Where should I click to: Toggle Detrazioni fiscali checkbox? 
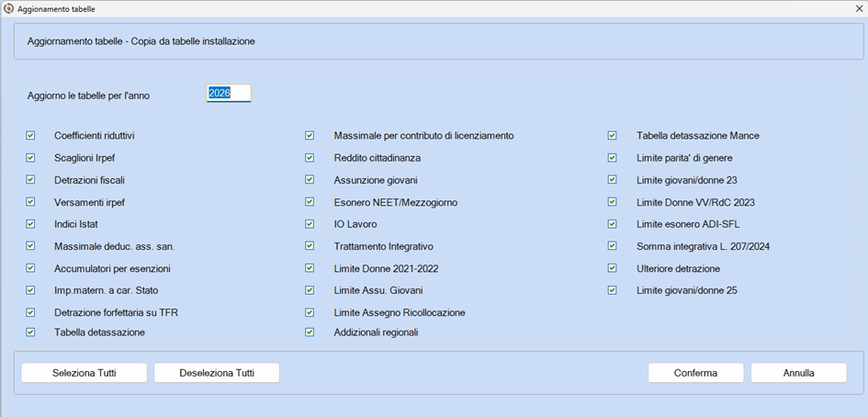coord(30,179)
